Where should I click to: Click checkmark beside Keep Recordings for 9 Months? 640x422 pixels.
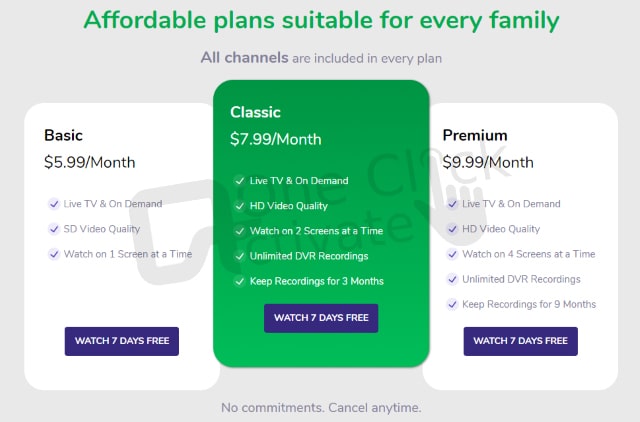point(452,304)
